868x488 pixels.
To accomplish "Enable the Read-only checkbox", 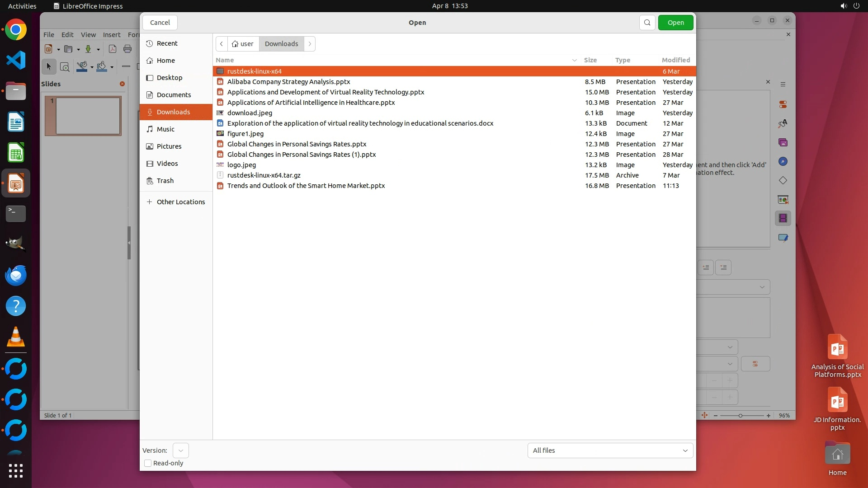I will [148, 463].
